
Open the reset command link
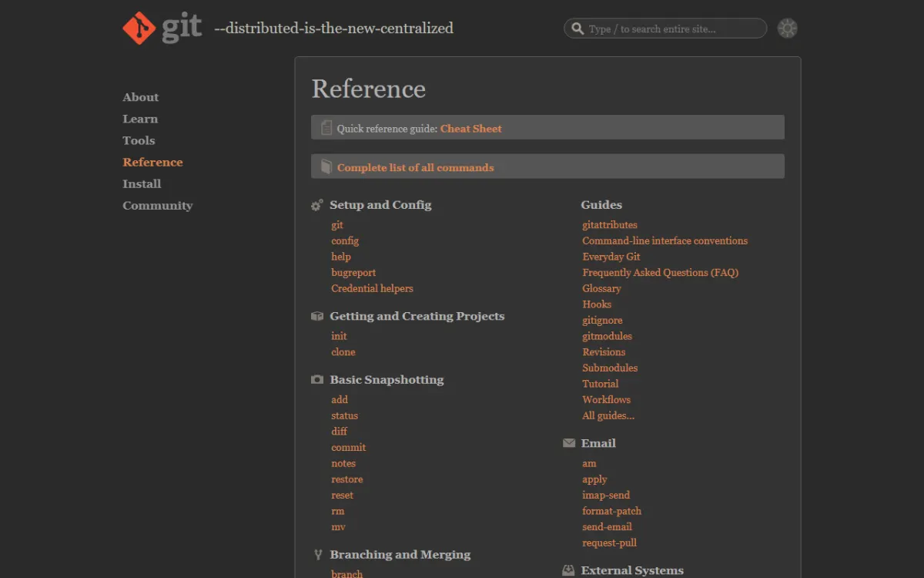[343, 495]
